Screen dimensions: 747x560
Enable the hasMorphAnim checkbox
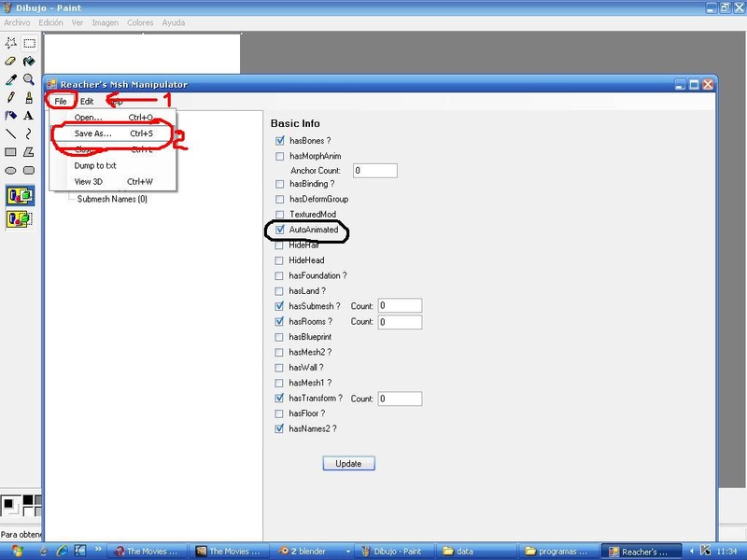pos(279,156)
